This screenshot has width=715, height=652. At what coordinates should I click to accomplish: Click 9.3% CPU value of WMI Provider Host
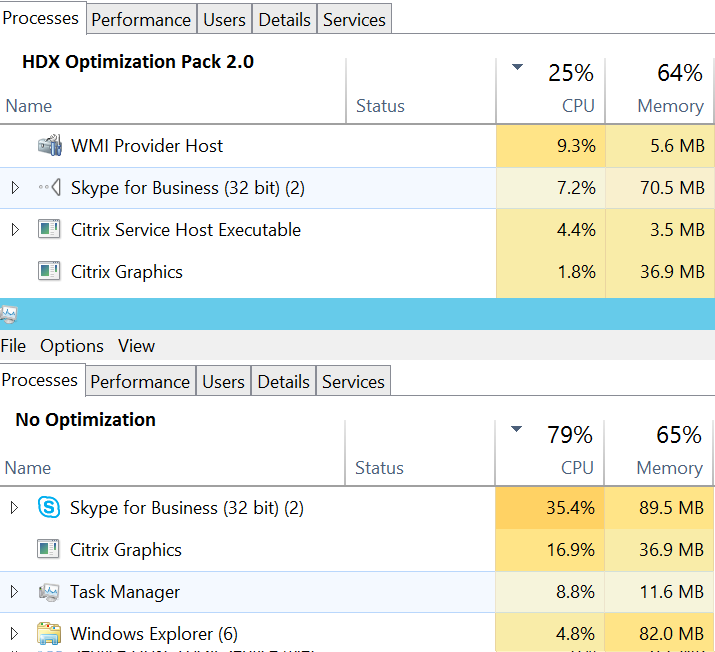click(576, 146)
